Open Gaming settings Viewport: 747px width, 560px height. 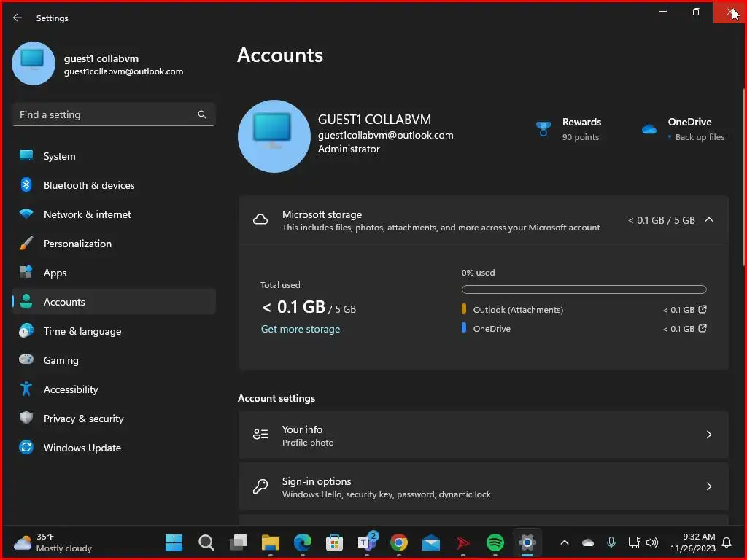coord(114,360)
